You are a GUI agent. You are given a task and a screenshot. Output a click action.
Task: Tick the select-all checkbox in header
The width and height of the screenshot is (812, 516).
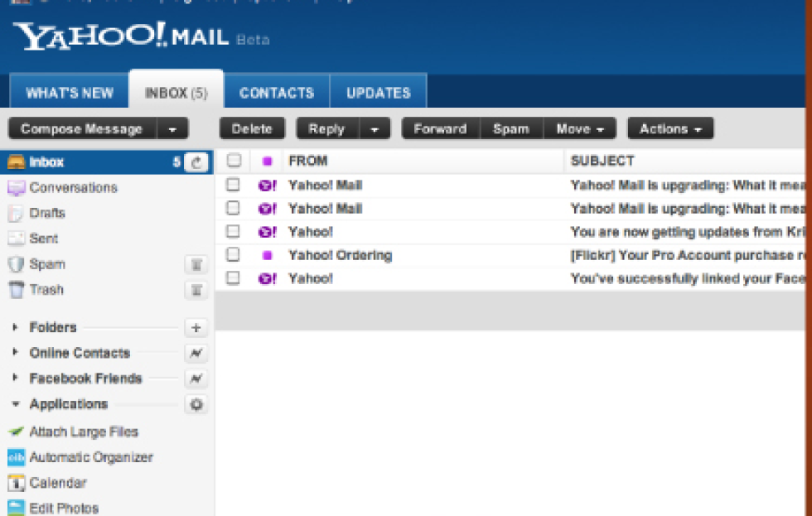[x=234, y=161]
